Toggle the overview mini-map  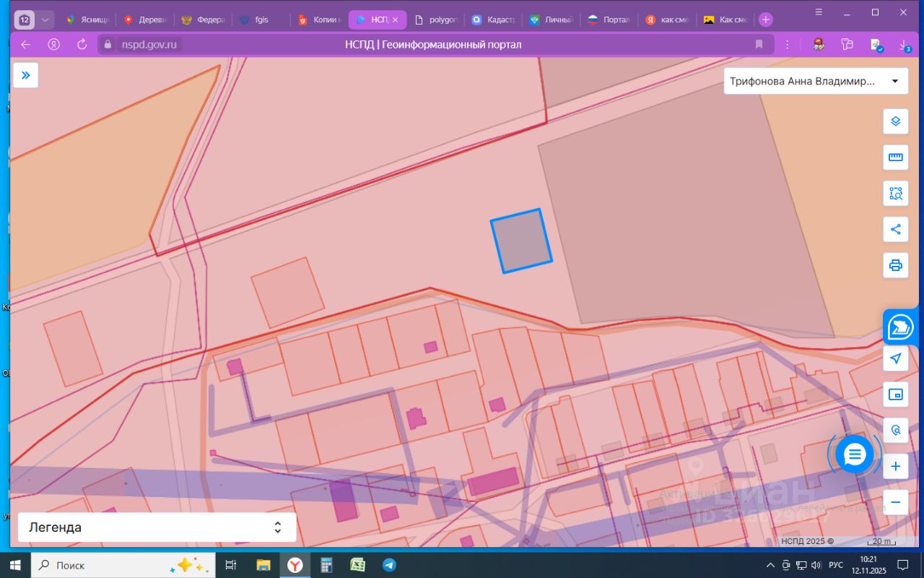coord(896,394)
